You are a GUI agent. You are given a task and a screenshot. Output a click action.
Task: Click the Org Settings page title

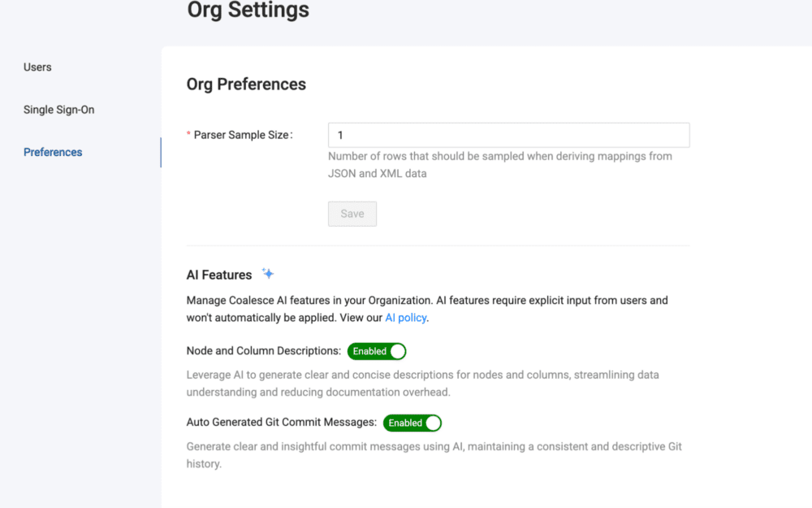pos(248,11)
